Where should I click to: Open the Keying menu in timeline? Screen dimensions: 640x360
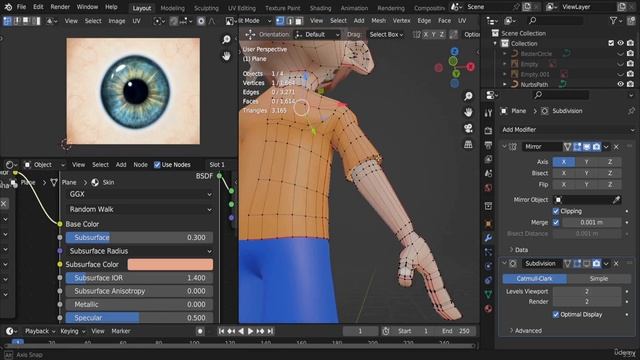coord(73,331)
